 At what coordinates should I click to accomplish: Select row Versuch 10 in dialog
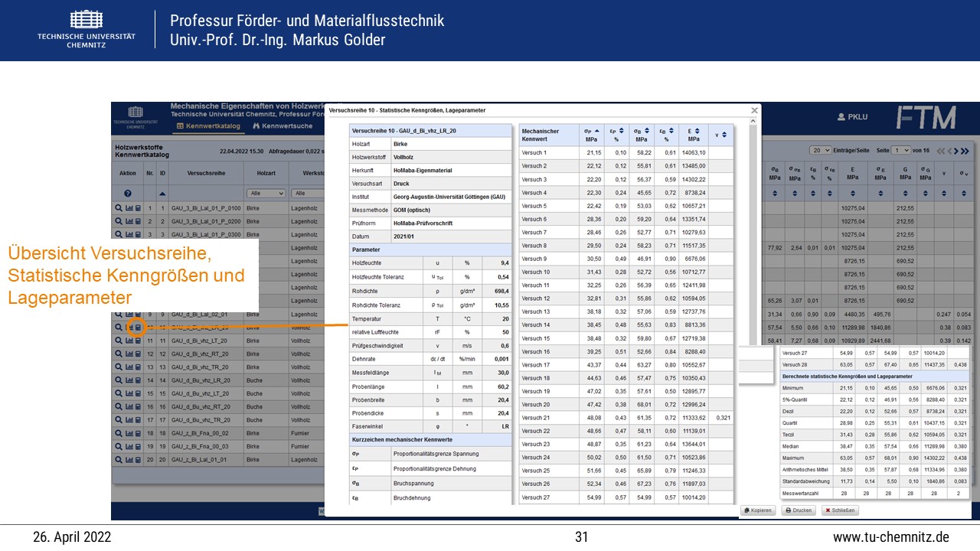(626, 272)
